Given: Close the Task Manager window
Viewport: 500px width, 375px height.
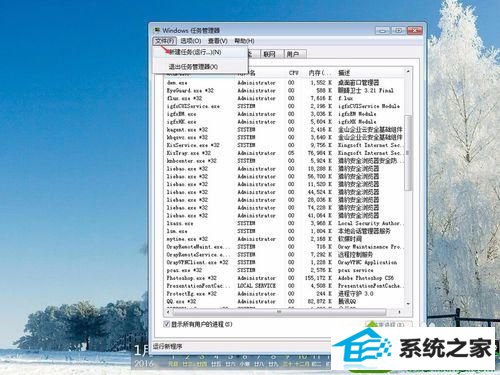Looking at the screenshot, I should pos(414,31).
